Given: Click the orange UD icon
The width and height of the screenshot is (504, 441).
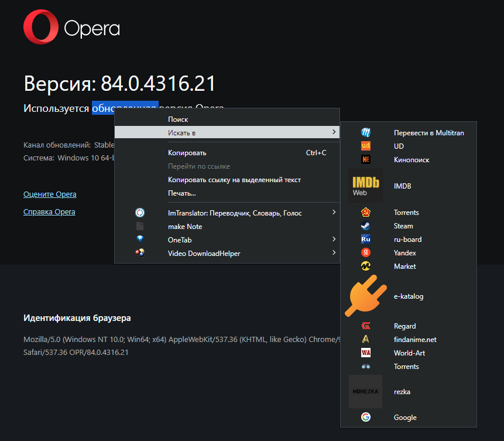Looking at the screenshot, I should pos(366,146).
